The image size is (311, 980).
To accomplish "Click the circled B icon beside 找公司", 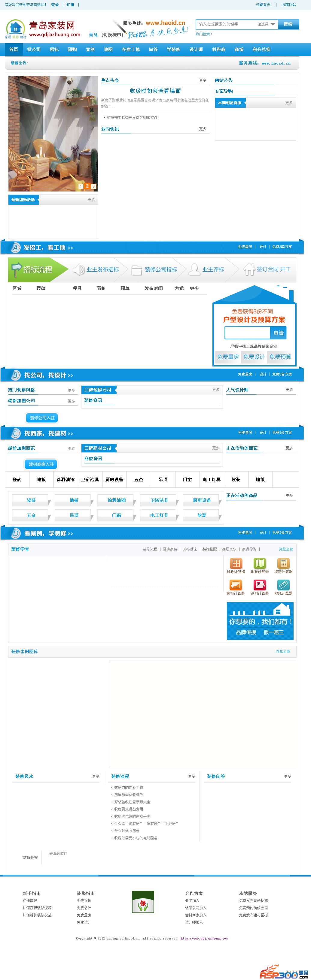I will (15, 375).
